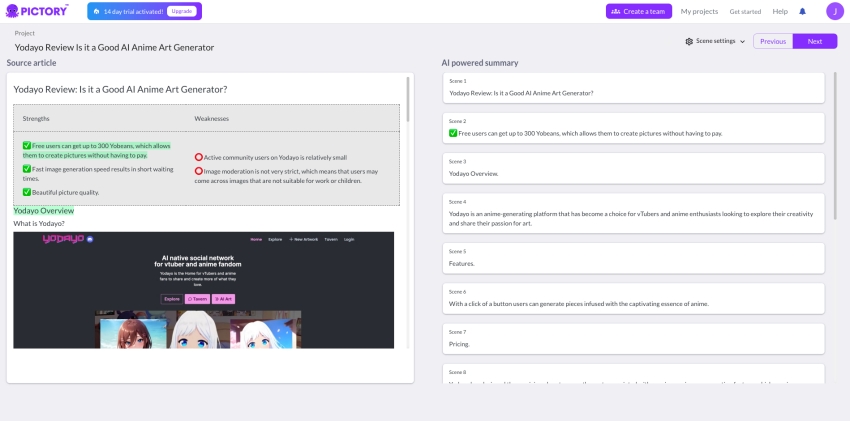Click the Scene settings gear icon

coord(689,41)
